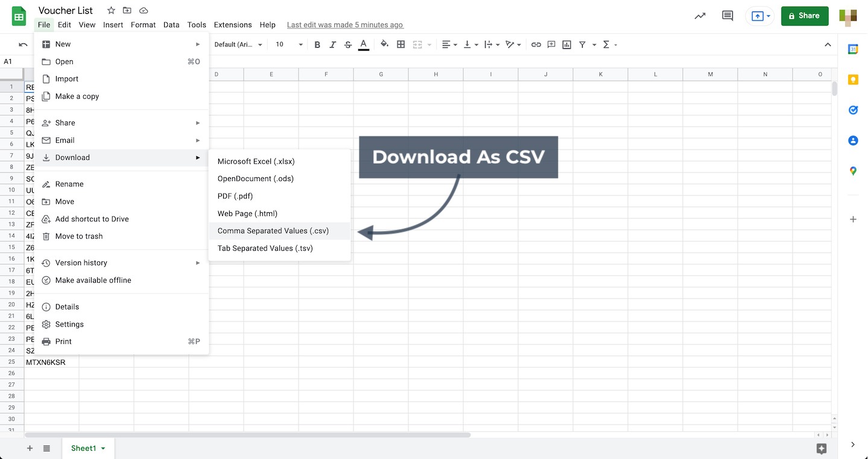This screenshot has height=459, width=868.
Task: Open the Insert menu
Action: pos(113,25)
